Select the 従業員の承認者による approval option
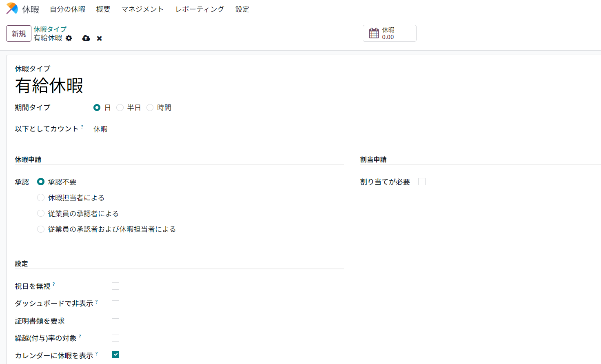The height and width of the screenshot is (364, 601). 41,213
